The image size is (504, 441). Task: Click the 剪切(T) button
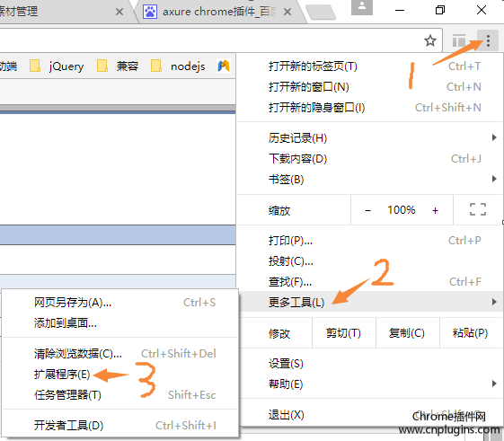pos(343,333)
